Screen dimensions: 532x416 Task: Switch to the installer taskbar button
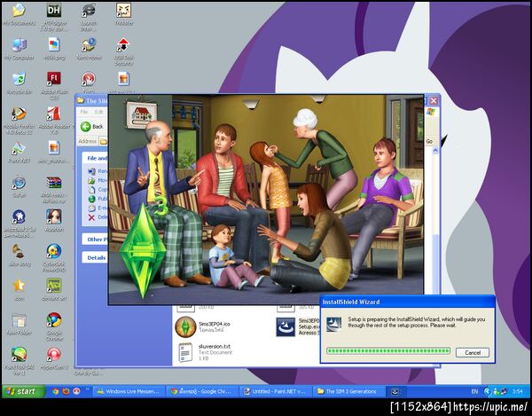point(395,391)
